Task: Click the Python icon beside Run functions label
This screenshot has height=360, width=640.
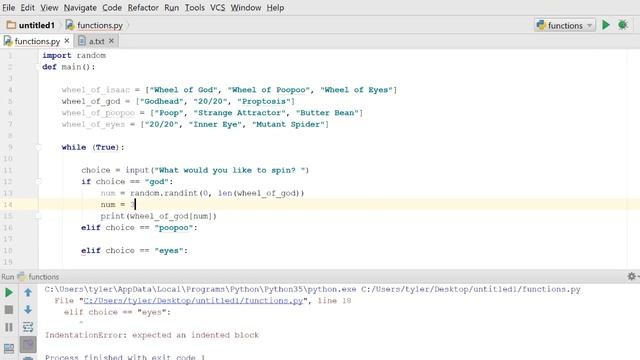Action: pos(21,277)
